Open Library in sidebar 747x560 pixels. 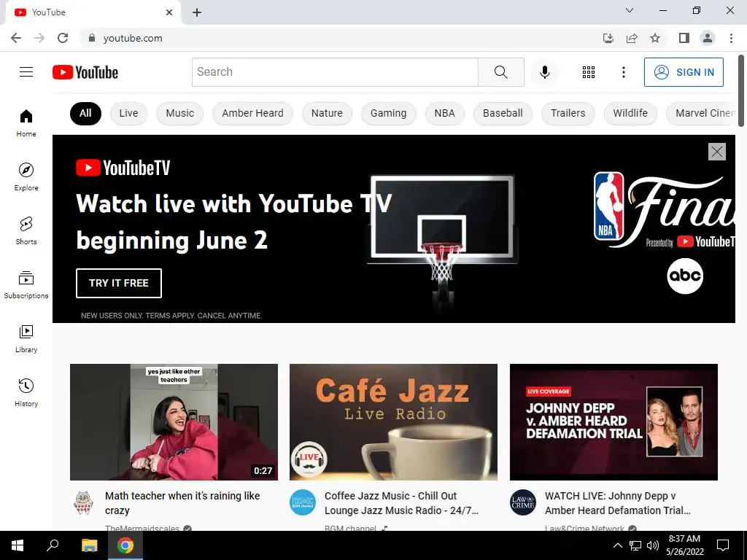click(x=26, y=338)
